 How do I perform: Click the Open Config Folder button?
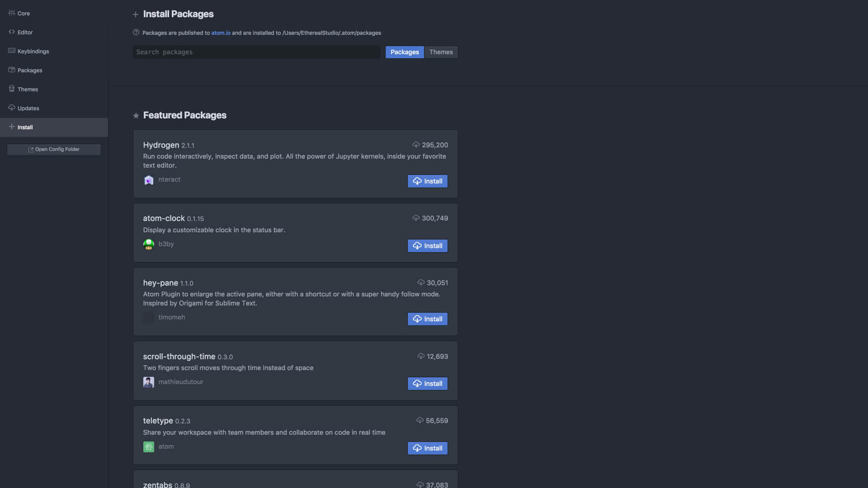point(54,150)
